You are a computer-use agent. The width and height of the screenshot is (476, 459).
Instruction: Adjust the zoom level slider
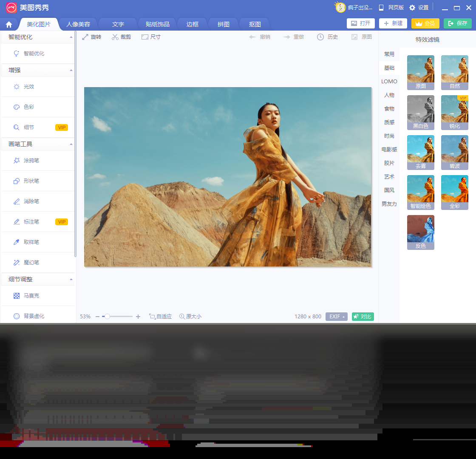[108, 316]
